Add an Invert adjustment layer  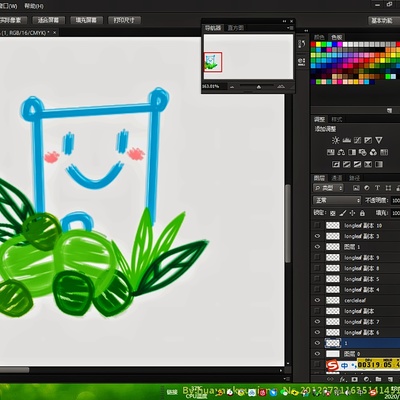pos(336,164)
